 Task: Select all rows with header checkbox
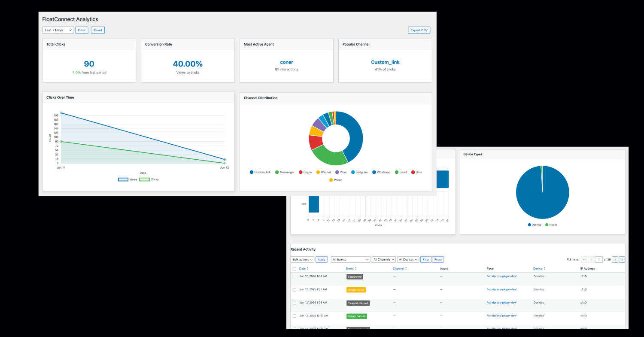[x=295, y=269]
